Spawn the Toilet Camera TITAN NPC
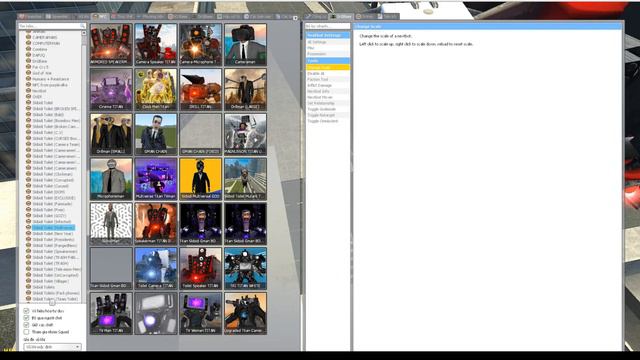 click(156, 269)
